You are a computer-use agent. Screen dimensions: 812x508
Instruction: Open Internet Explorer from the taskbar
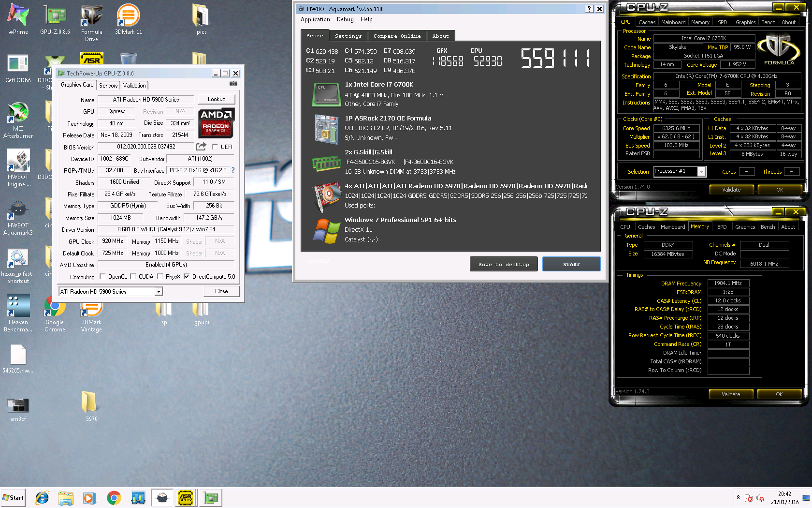point(42,498)
